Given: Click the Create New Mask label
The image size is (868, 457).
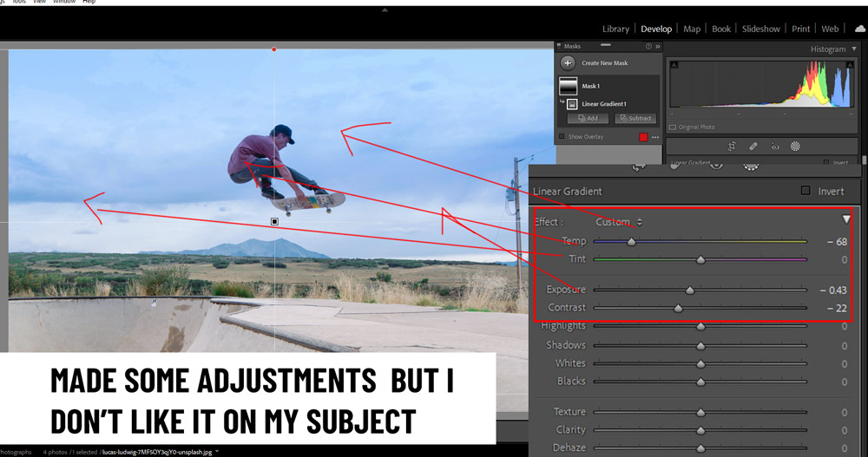Looking at the screenshot, I should click(x=604, y=63).
